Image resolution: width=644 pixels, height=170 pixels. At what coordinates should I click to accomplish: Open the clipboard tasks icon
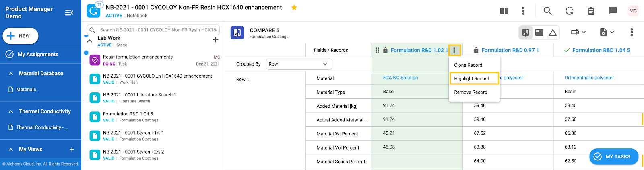click(591, 11)
